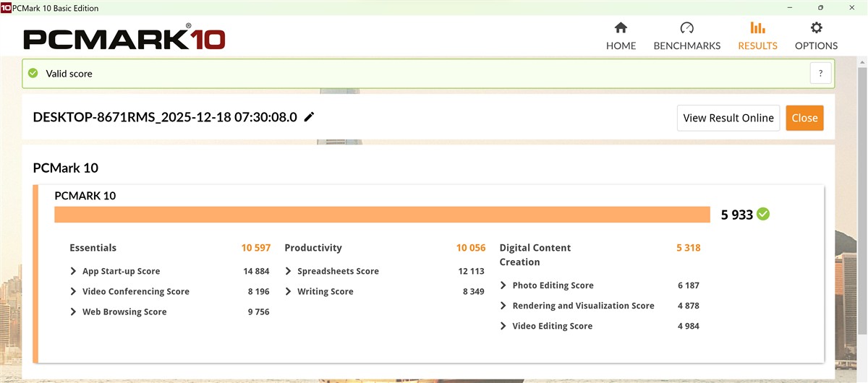Open the Benchmarks gauge icon

686,28
